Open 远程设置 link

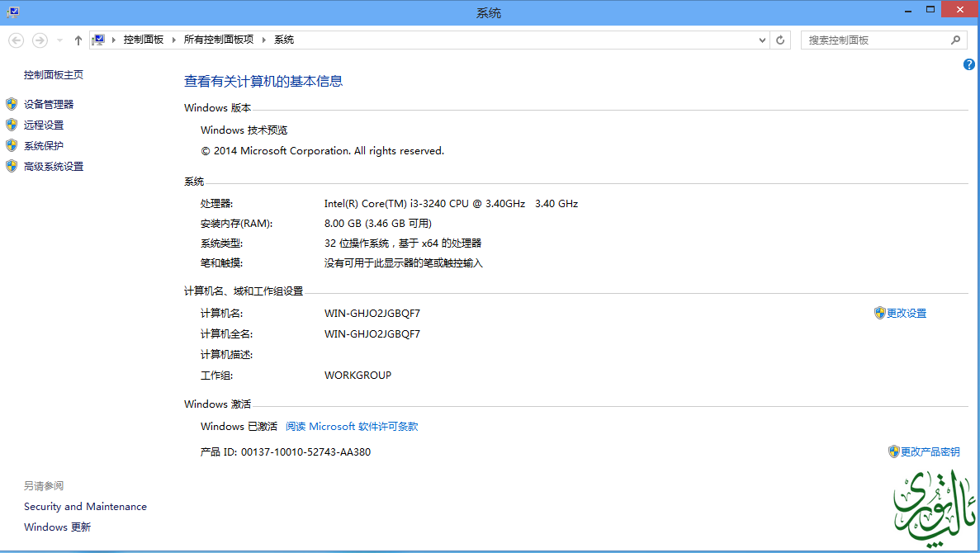click(x=44, y=125)
